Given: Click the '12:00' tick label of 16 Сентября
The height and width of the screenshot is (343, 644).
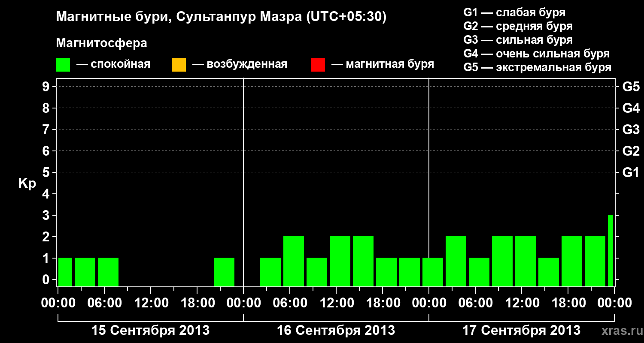Looking at the screenshot, I should (x=336, y=303).
